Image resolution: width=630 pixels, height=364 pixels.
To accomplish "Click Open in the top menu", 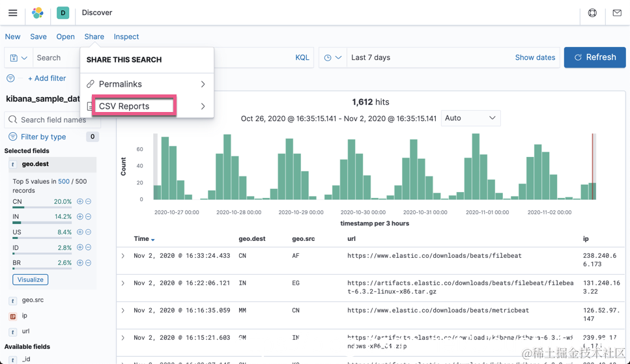I will pyautogui.click(x=66, y=36).
